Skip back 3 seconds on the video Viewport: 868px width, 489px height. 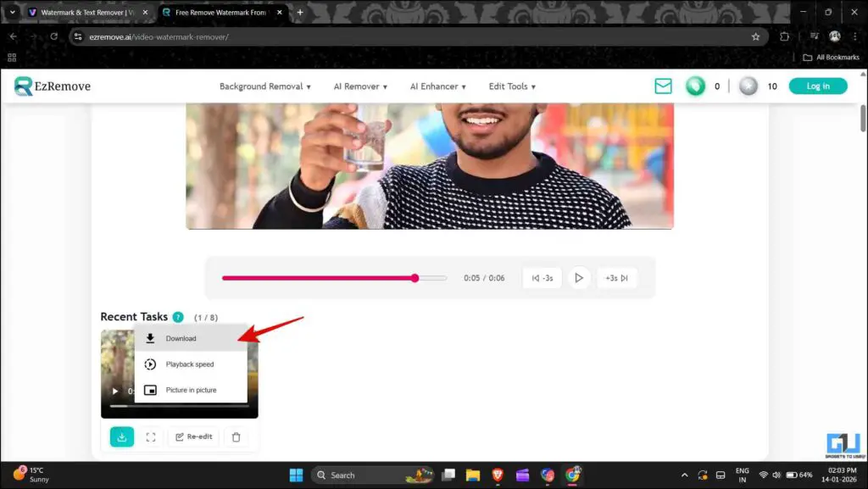[542, 277]
